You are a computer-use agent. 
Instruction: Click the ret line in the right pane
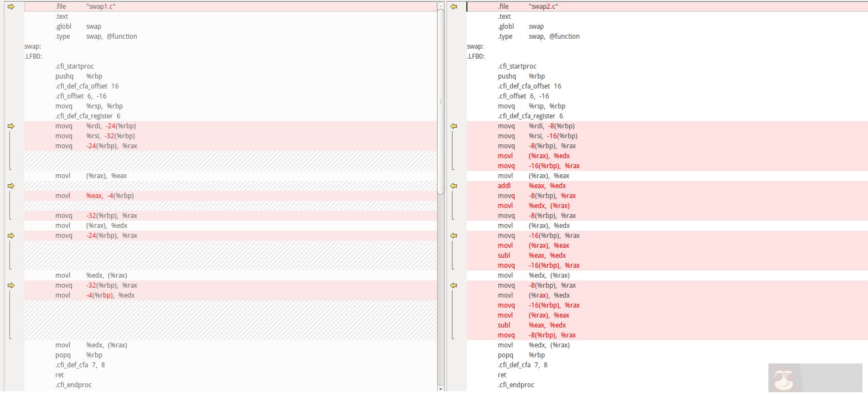(502, 375)
